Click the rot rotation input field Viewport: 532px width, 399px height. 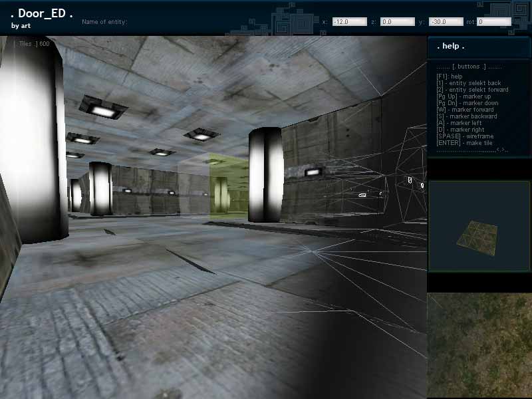tap(494, 22)
